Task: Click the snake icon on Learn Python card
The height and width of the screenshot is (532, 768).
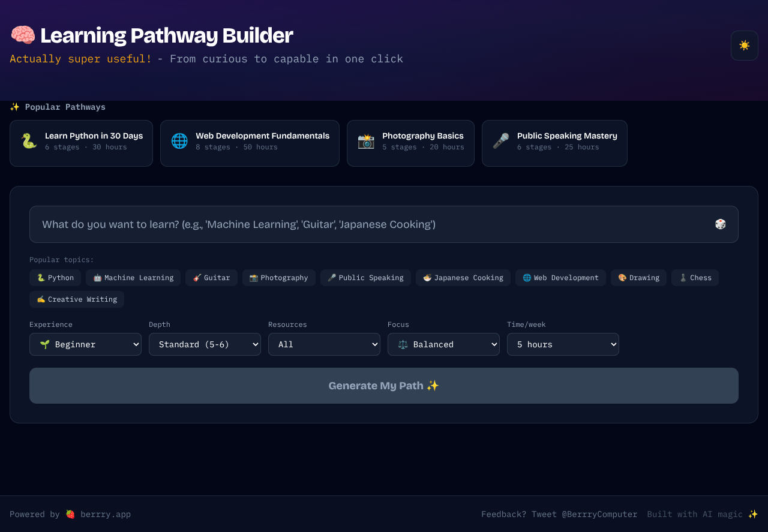Action: click(29, 142)
